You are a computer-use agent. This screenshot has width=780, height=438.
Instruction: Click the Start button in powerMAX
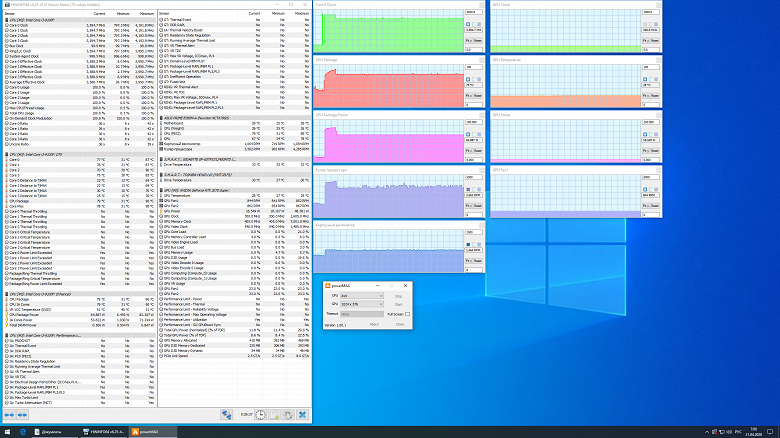point(398,304)
